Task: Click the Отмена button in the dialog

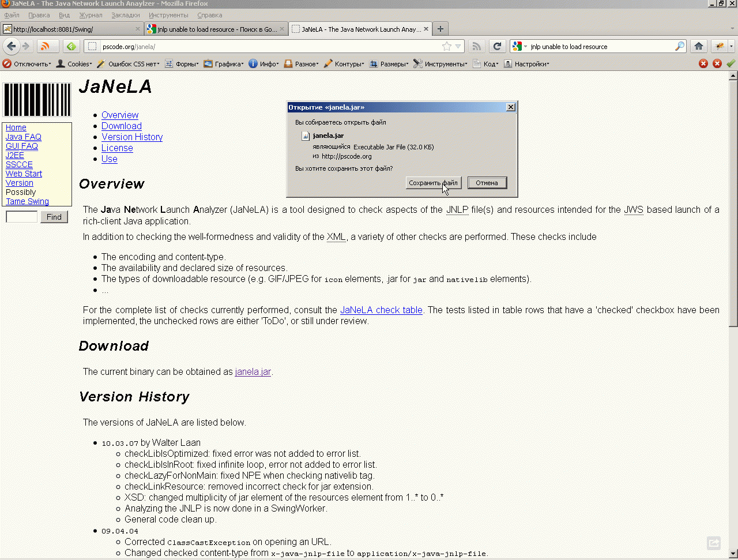Action: pos(487,183)
